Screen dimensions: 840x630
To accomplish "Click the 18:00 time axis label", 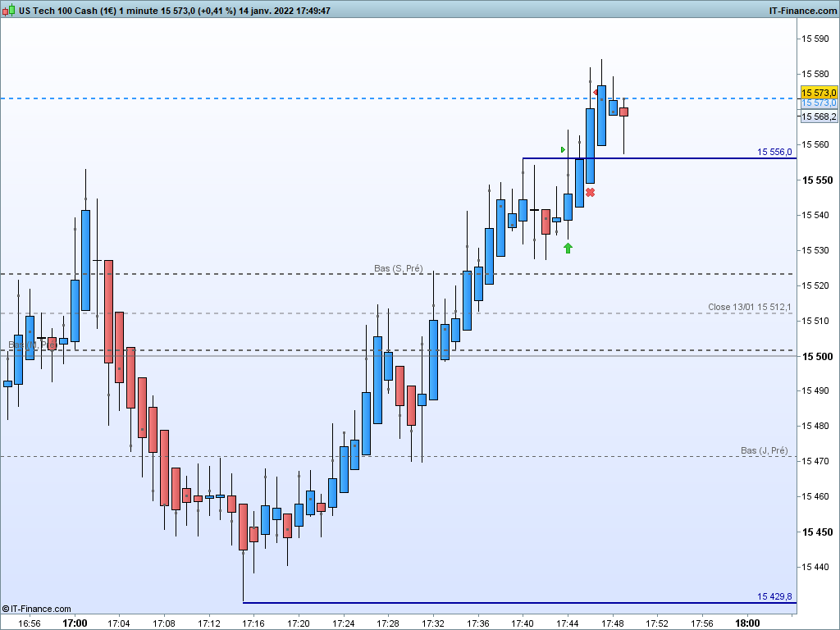I will pyautogui.click(x=746, y=623).
